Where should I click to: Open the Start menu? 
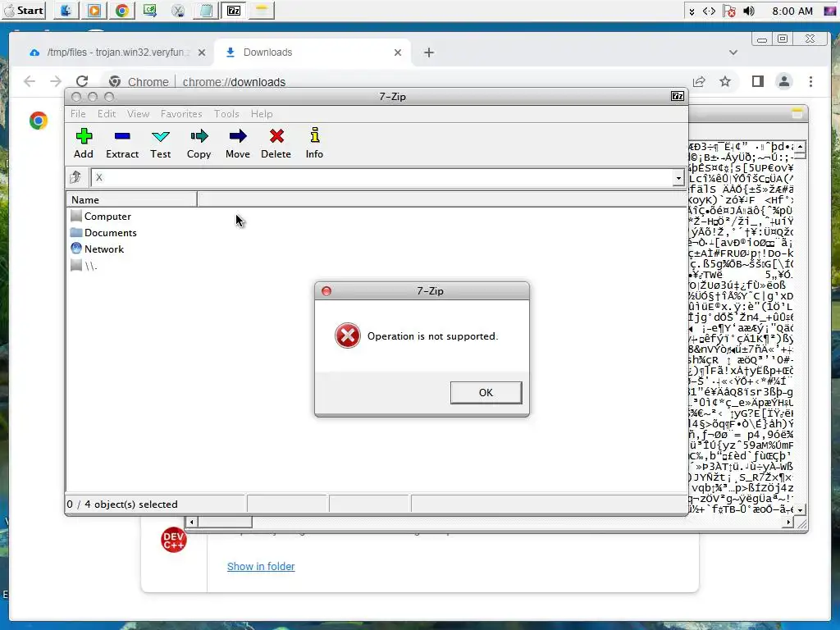(x=24, y=10)
